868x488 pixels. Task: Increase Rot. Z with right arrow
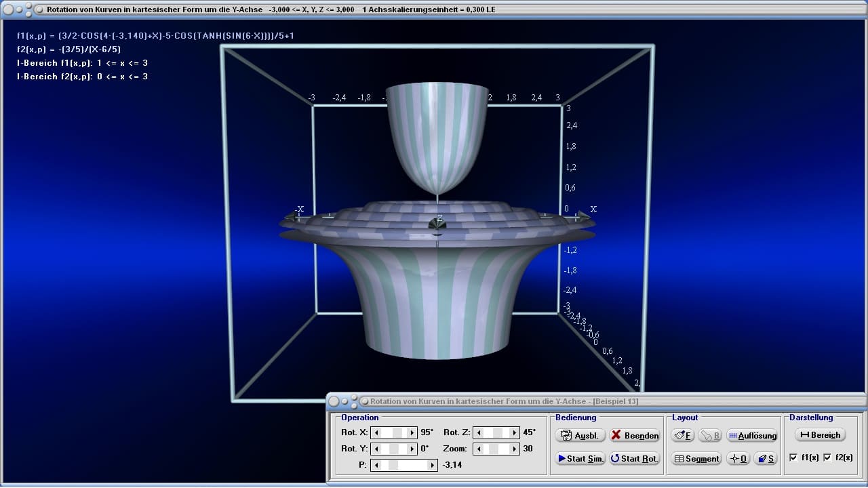514,432
